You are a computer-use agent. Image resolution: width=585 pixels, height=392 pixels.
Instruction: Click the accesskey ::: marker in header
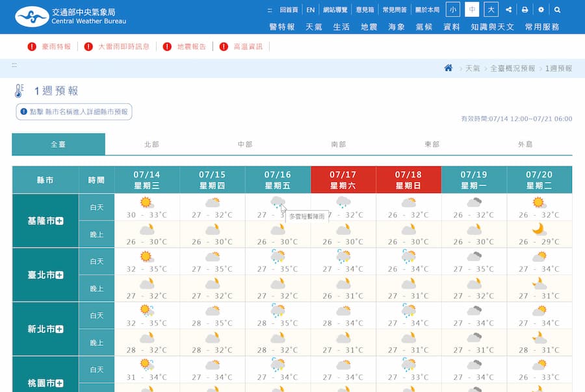pos(270,10)
